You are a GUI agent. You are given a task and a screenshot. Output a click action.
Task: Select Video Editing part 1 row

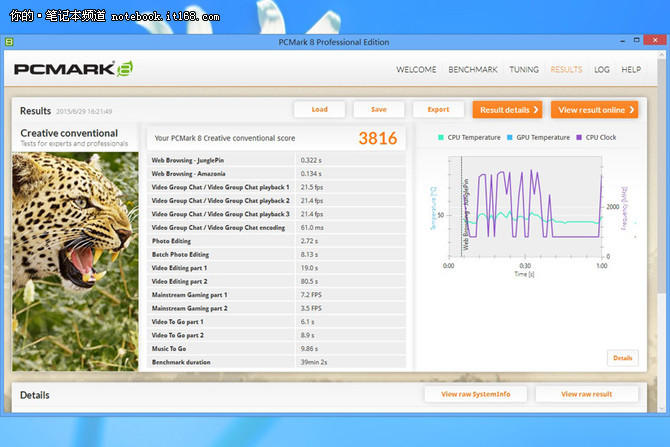coord(276,268)
